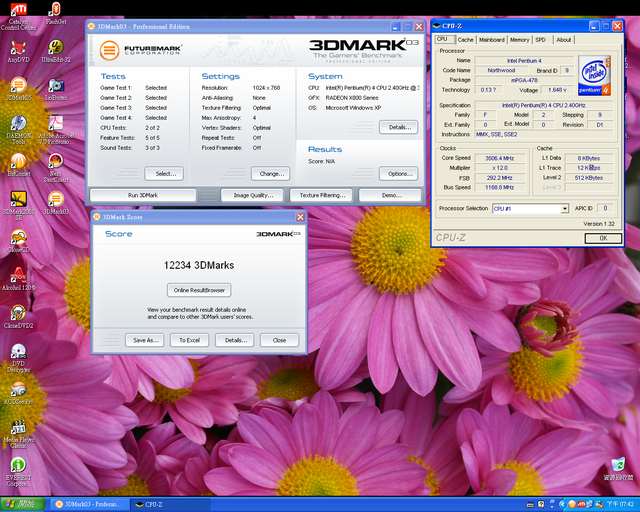Open the Adobe Acrobat 7.0 desktop icon
640x512 pixels.
(56, 130)
